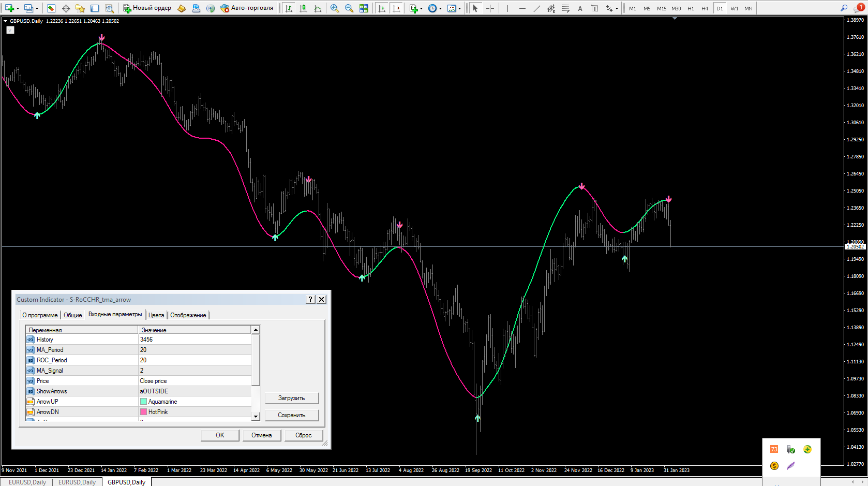Image resolution: width=868 pixels, height=486 pixels.
Task: Open the profiles dropdown arrow
Action: pyautogui.click(x=37, y=8)
